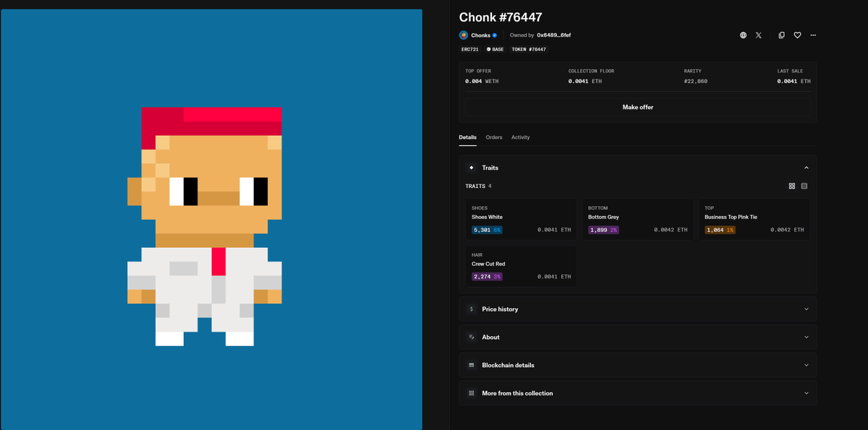Click the Blockchain details icon
Image resolution: width=868 pixels, height=430 pixels.
pos(472,365)
